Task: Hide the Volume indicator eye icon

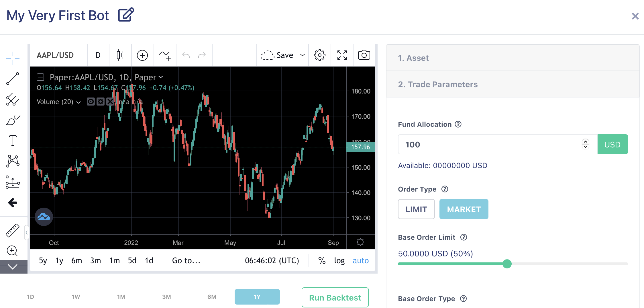Action: pos(91,102)
